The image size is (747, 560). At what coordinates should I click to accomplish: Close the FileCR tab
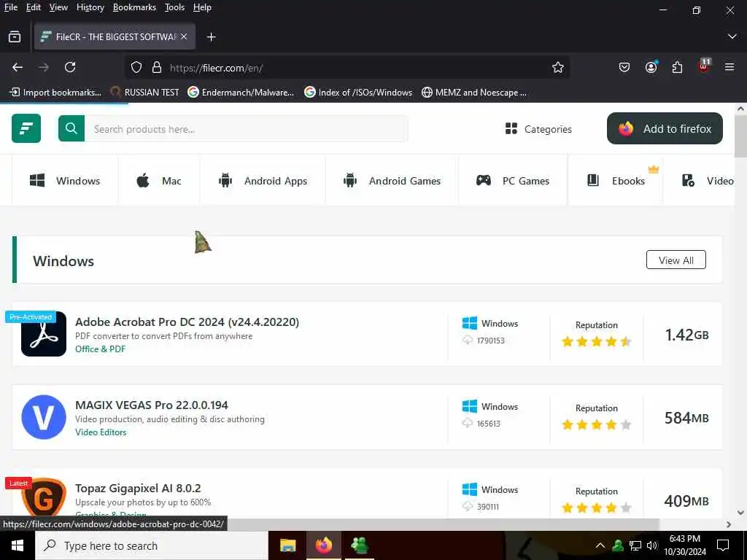point(184,36)
